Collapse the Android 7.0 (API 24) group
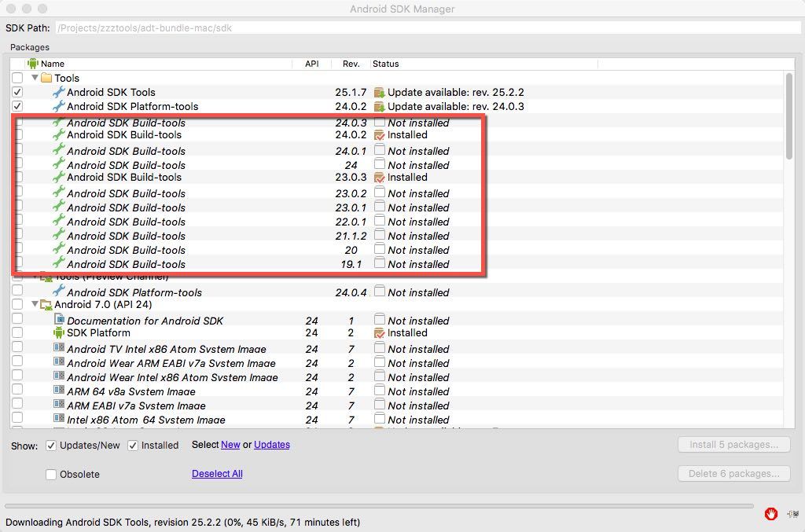Screen dimensions: 805x532 (x=35, y=304)
